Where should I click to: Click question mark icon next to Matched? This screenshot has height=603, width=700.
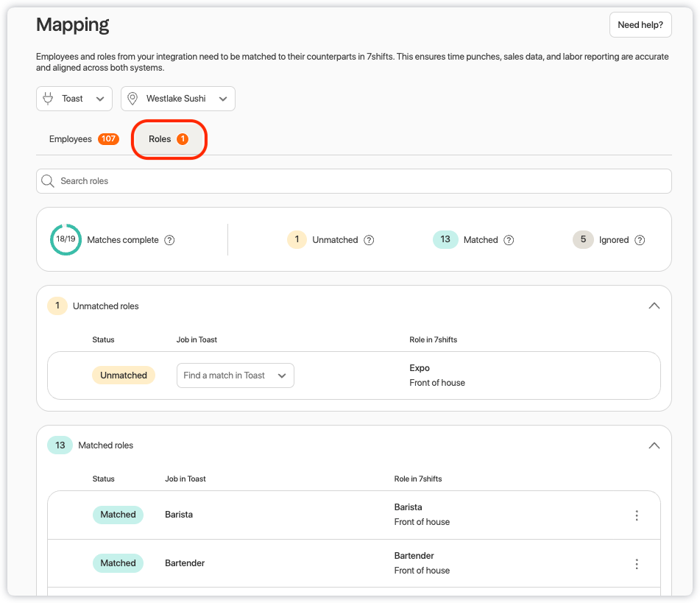pyautogui.click(x=509, y=240)
